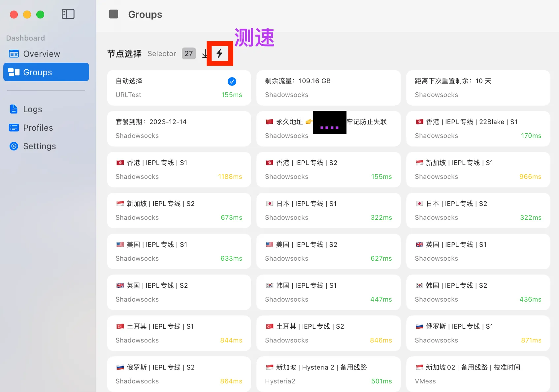Screen dimensions: 559x392
Task: Toggle the sidebar panel icon
Action: coord(68,14)
